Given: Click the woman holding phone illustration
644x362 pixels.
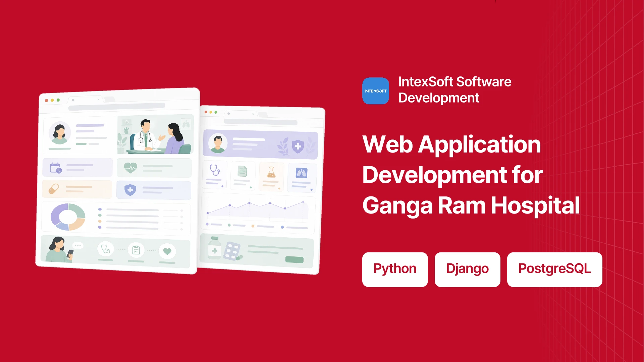Looking at the screenshot, I should 60,250.
